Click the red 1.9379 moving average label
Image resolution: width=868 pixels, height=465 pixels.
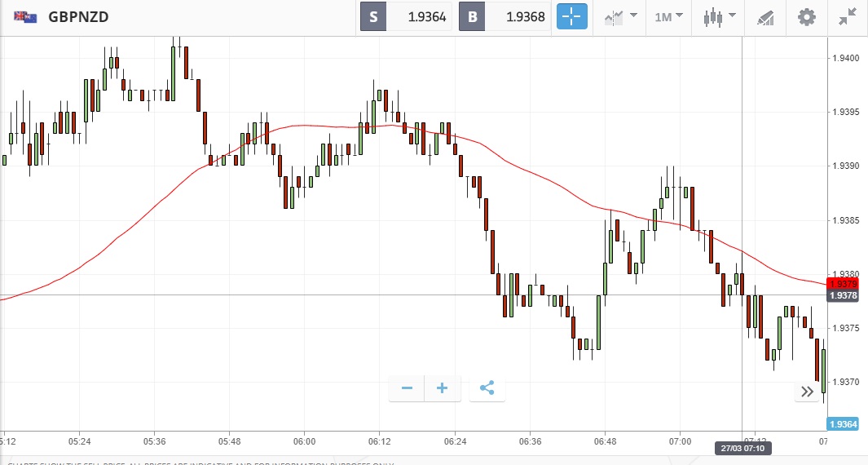pos(842,283)
